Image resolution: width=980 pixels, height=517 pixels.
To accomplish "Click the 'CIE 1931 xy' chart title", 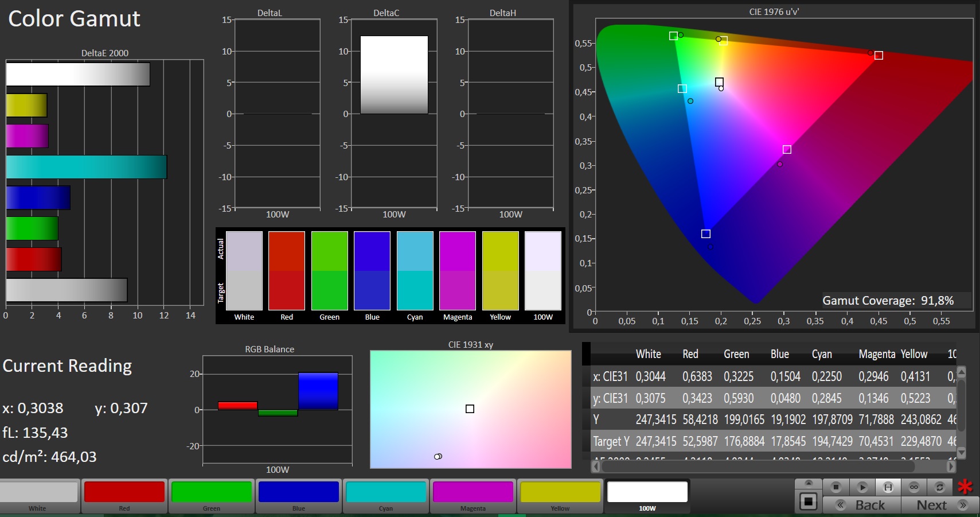I will click(x=471, y=344).
